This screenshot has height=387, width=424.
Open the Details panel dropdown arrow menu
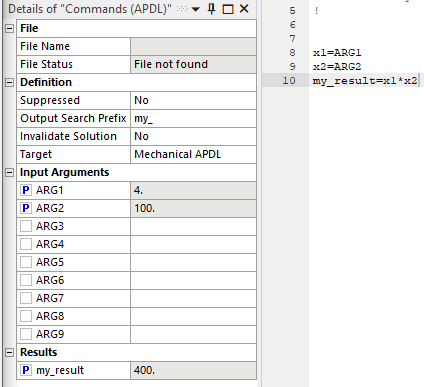click(x=196, y=9)
